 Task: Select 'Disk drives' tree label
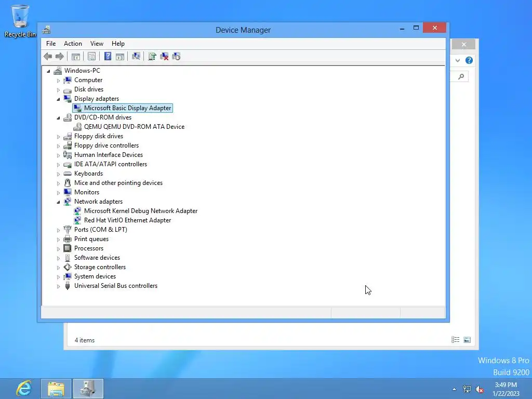coord(89,89)
